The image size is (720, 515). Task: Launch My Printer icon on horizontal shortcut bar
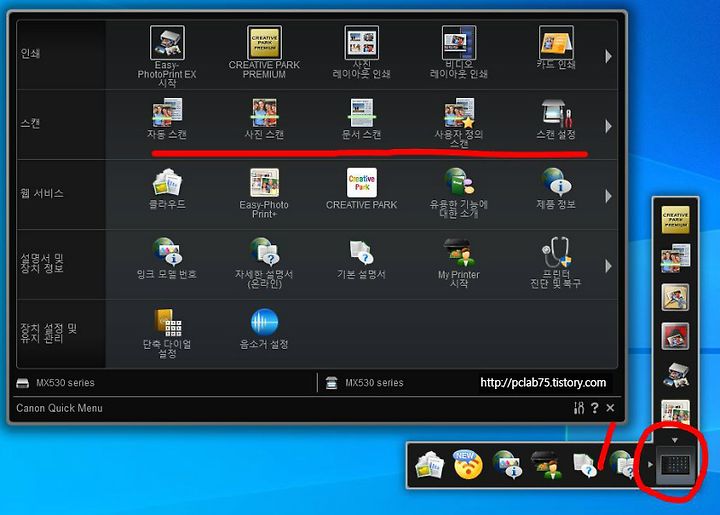coord(546,465)
